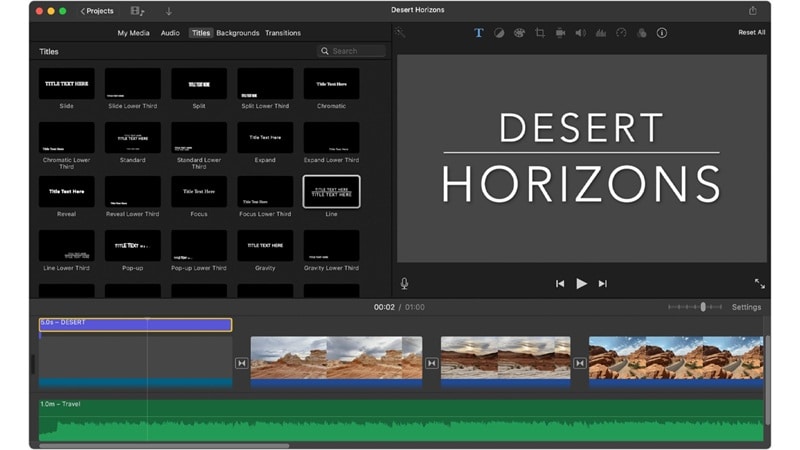Select the purple DESERT title clip

[x=135, y=325]
